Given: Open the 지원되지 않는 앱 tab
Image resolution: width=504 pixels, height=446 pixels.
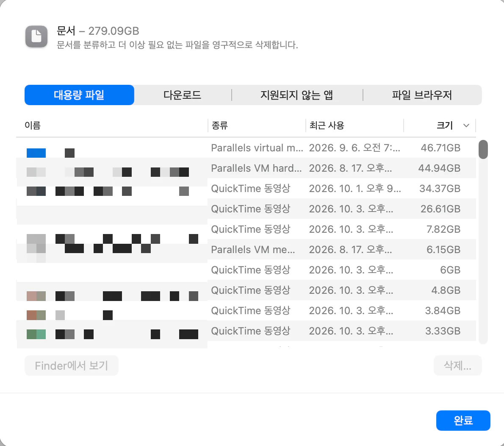Looking at the screenshot, I should [x=296, y=95].
